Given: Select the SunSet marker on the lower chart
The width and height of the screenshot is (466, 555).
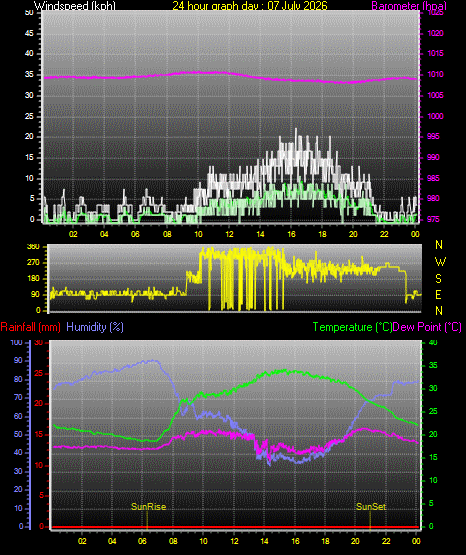Looking at the screenshot, I should (x=371, y=507).
